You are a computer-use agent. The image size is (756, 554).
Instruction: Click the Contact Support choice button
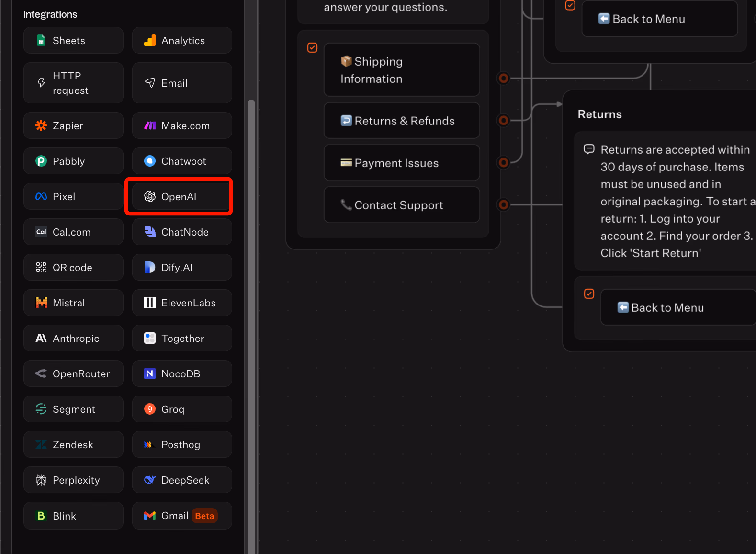401,205
